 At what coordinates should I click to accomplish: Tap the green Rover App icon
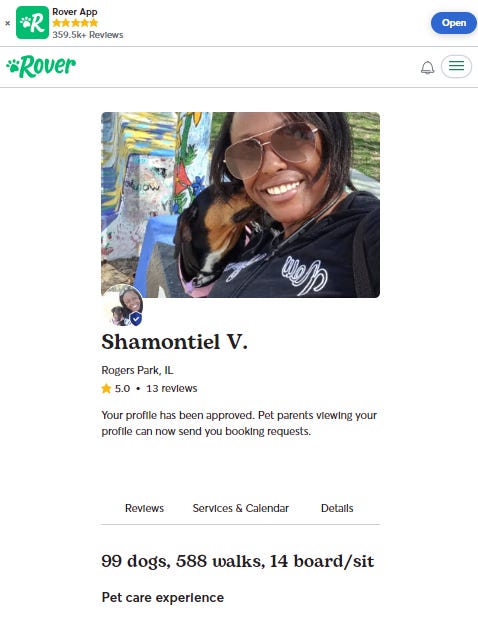32,23
